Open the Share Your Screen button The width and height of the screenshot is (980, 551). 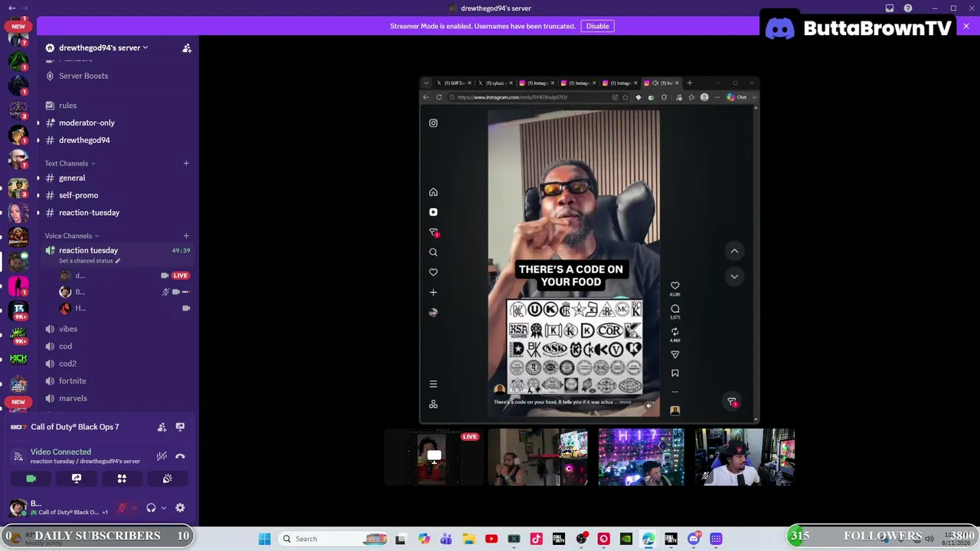77,478
